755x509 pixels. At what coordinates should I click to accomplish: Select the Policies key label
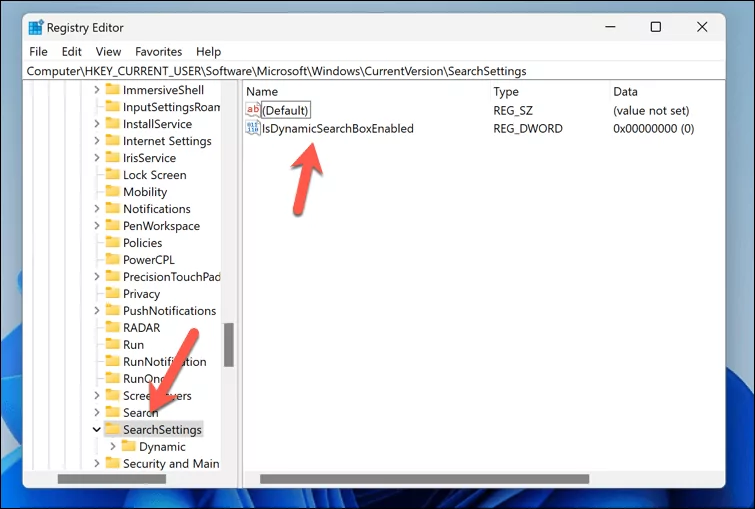(x=143, y=243)
